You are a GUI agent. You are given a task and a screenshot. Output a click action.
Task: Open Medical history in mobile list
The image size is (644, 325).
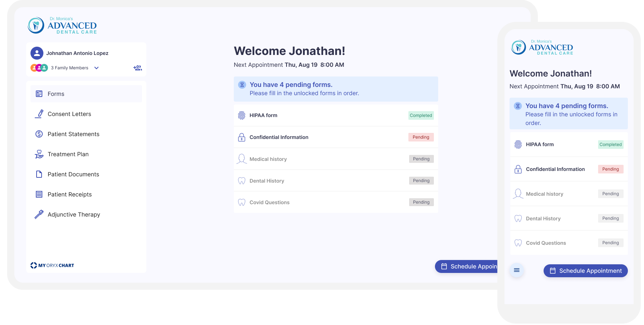point(569,194)
